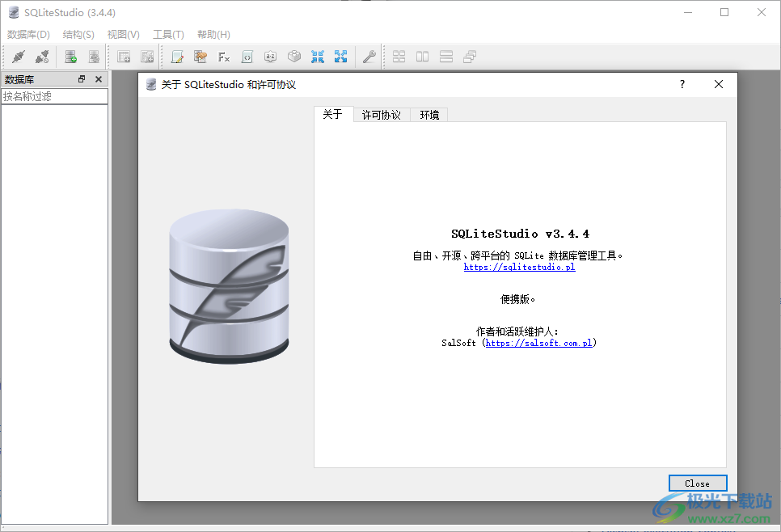Open the SQL editor icon in the toolbar
Screen dimensions: 781x532
tap(177, 57)
